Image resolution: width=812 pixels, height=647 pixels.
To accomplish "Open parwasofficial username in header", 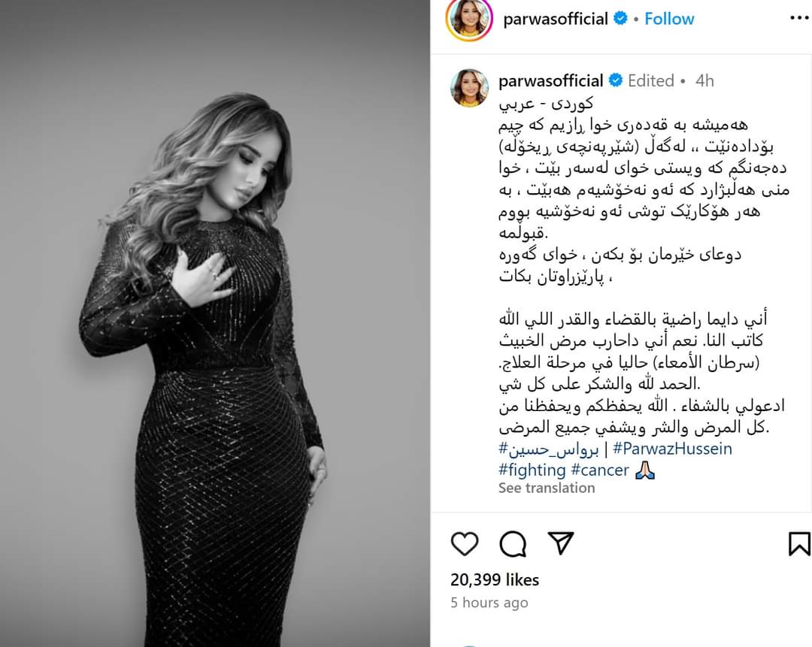I will point(556,19).
